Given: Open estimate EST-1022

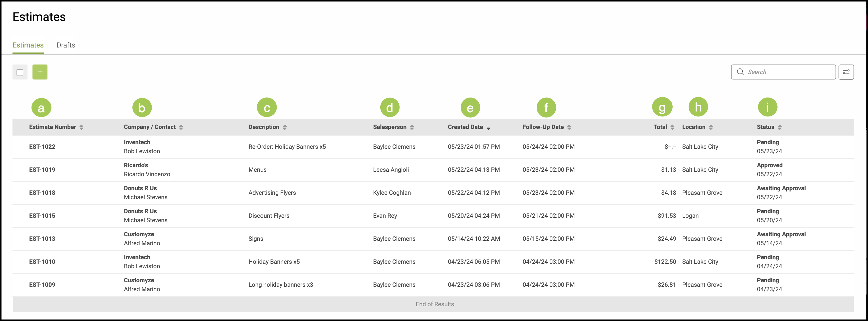Looking at the screenshot, I should (x=42, y=147).
